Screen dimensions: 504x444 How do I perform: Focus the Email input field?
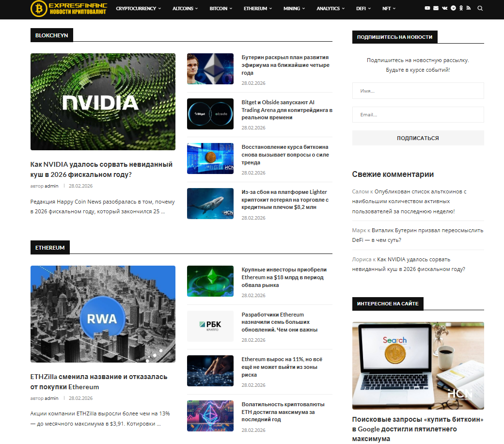(x=418, y=114)
